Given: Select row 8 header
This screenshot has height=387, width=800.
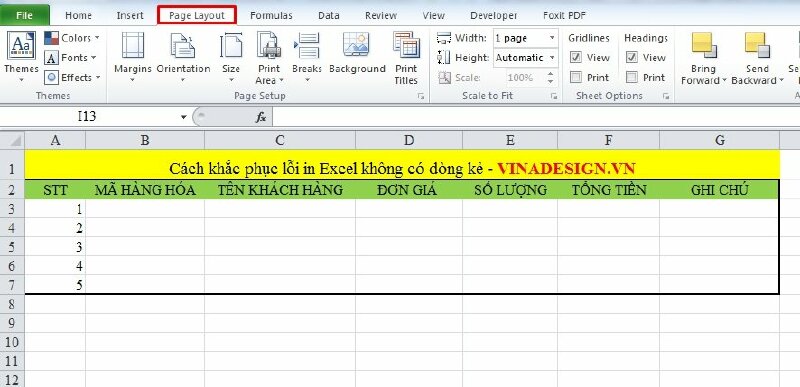Looking at the screenshot, I should (12, 304).
